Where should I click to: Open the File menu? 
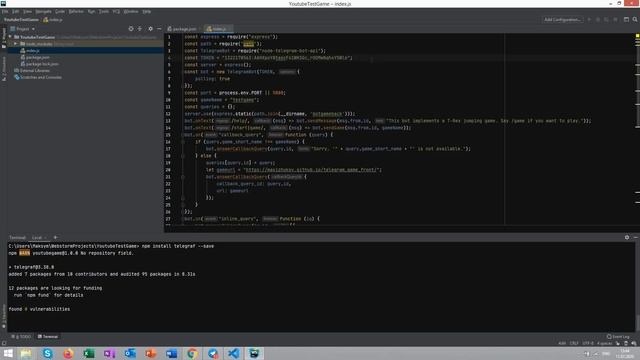(5, 11)
